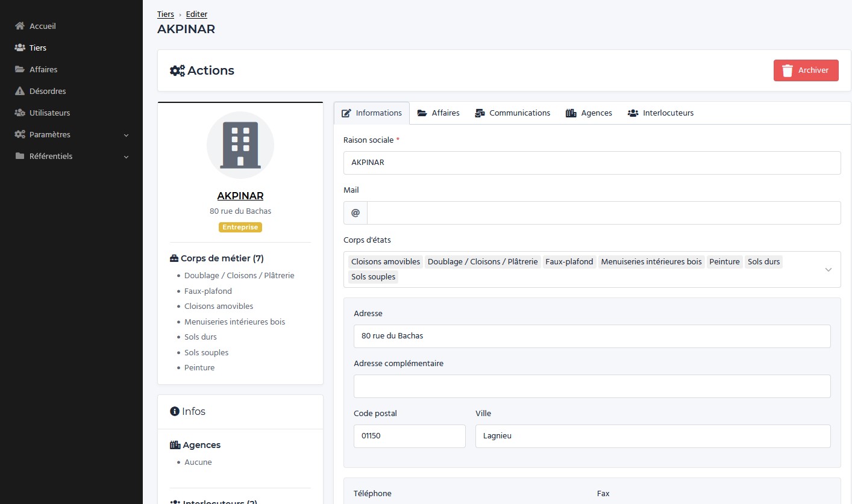Click Cloisons amovibles in Corps de métier list

pyautogui.click(x=219, y=306)
